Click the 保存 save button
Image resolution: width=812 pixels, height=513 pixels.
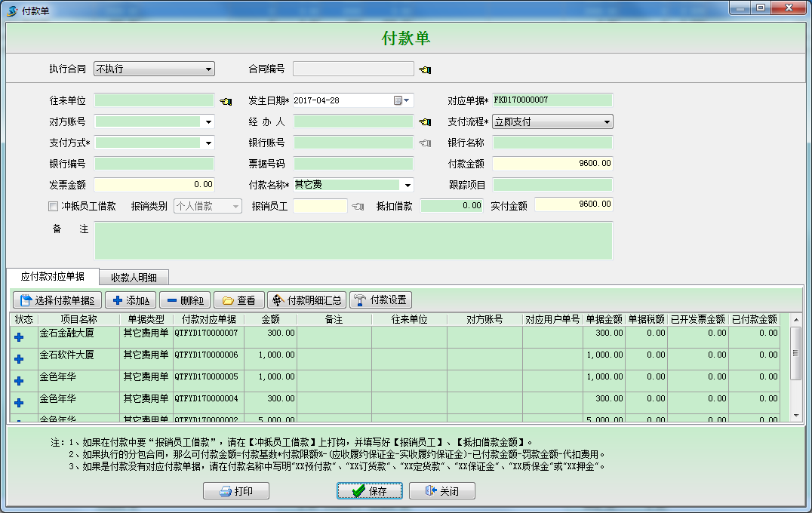click(x=369, y=490)
